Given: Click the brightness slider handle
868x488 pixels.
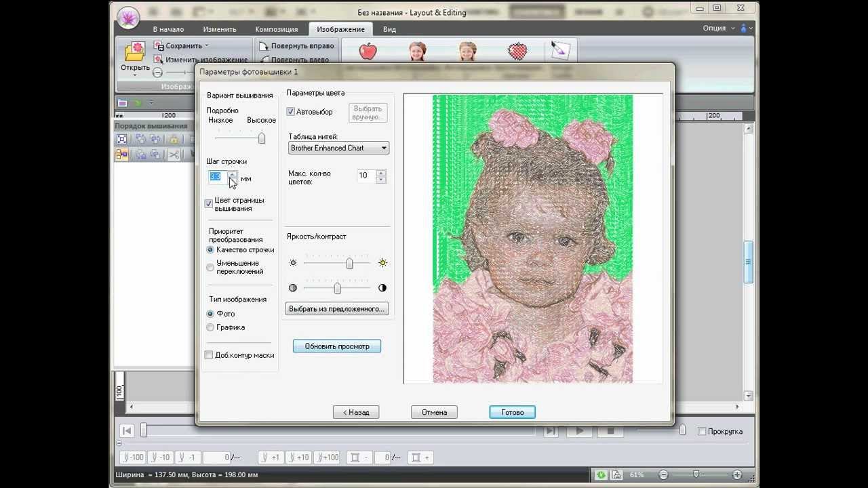Looking at the screenshot, I should point(349,263).
